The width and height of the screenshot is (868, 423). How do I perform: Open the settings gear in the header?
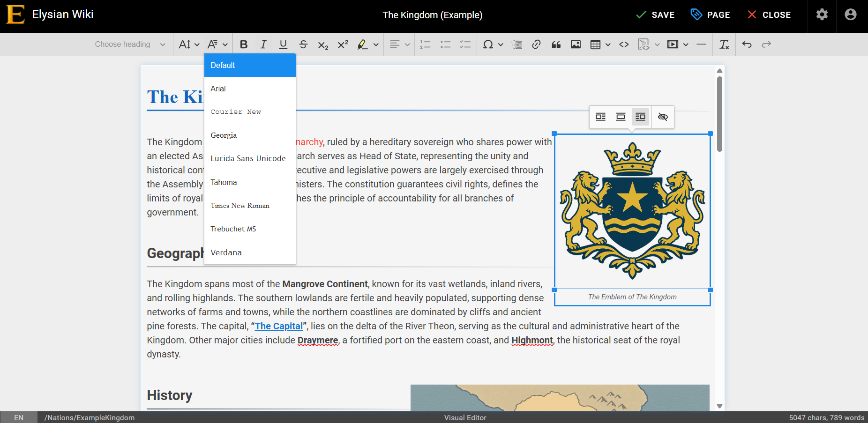[822, 15]
